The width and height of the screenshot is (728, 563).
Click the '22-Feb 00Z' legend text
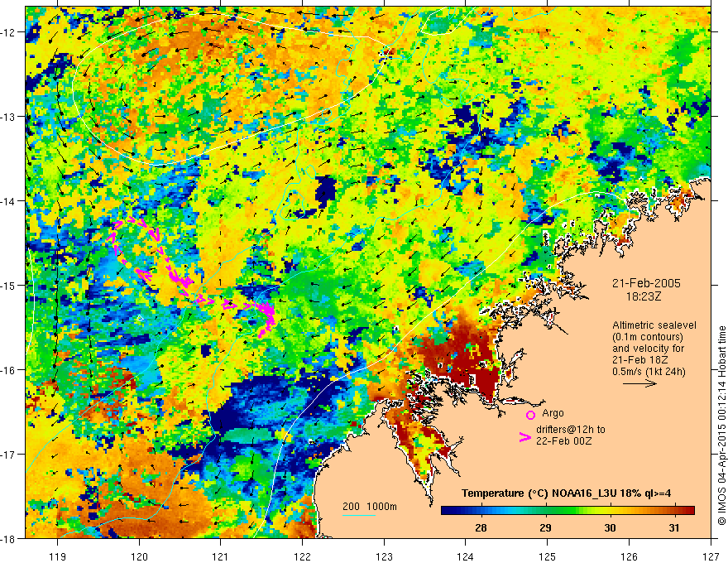(563, 441)
